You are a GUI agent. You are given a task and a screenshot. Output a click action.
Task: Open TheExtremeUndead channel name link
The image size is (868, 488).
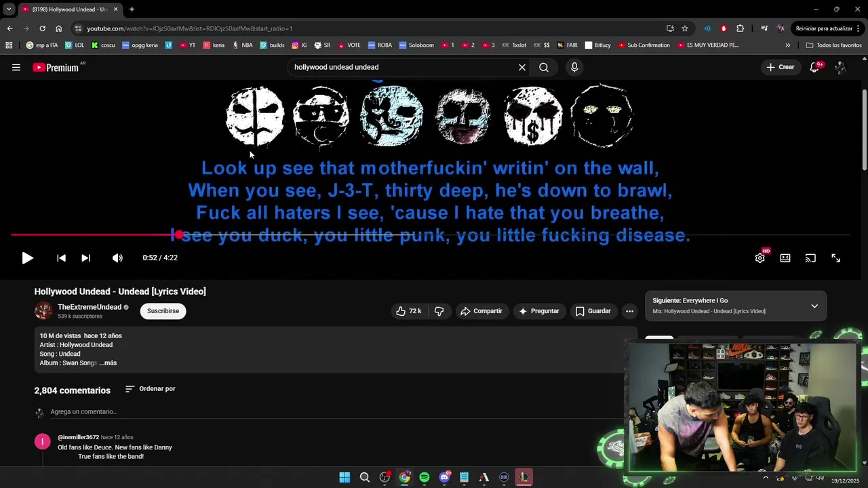tap(90, 307)
